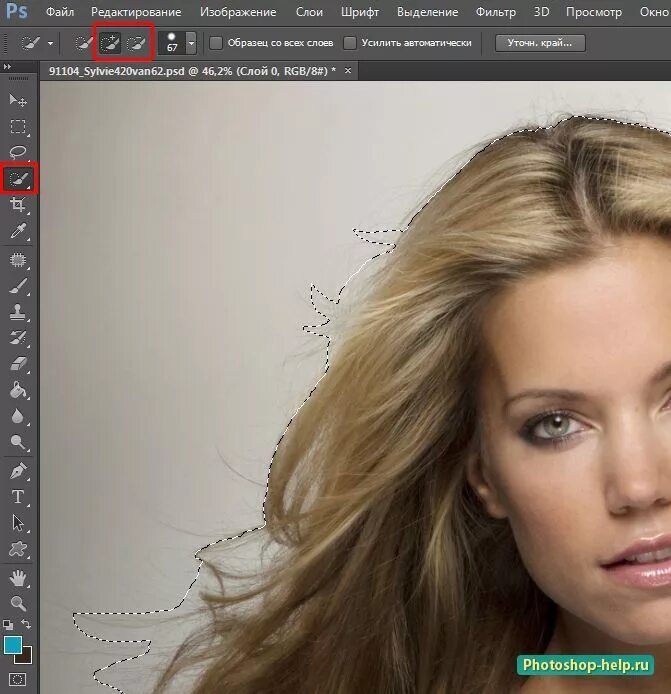The width and height of the screenshot is (671, 694).
Task: Open the Окно menu
Action: [x=655, y=12]
